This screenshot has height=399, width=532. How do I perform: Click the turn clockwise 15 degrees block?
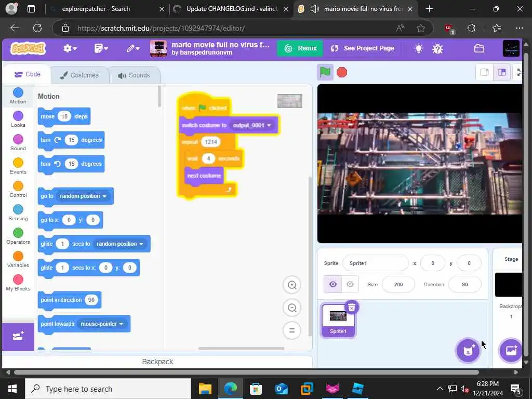[x=71, y=140]
